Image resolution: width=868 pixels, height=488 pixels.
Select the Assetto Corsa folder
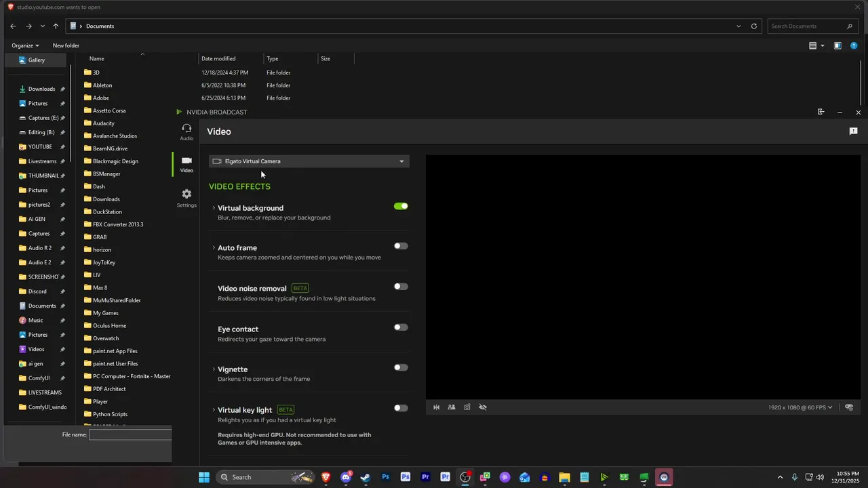tap(109, 110)
